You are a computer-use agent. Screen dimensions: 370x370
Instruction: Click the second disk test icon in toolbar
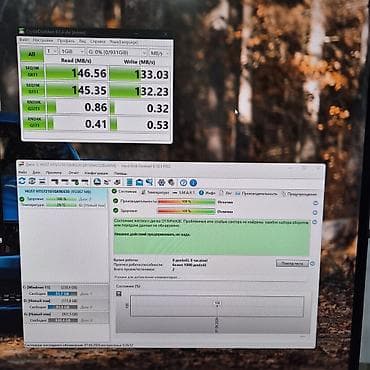(x=65, y=182)
